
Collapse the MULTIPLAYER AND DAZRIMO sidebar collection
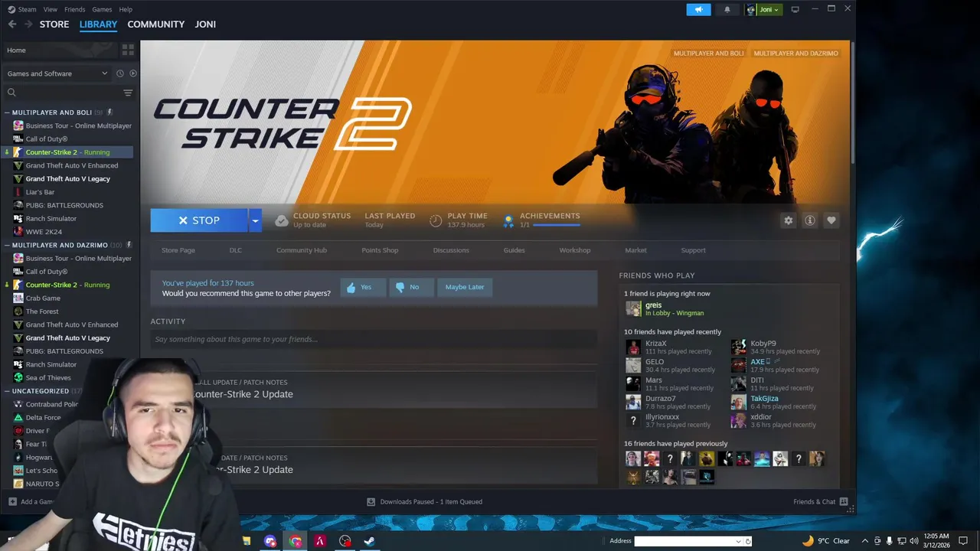pos(7,245)
